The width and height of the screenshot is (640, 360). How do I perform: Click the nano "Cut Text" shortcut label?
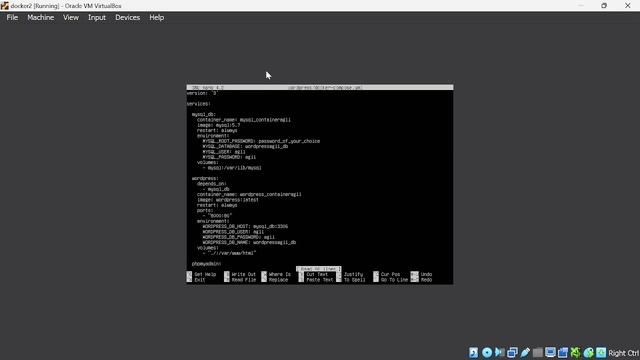317,274
